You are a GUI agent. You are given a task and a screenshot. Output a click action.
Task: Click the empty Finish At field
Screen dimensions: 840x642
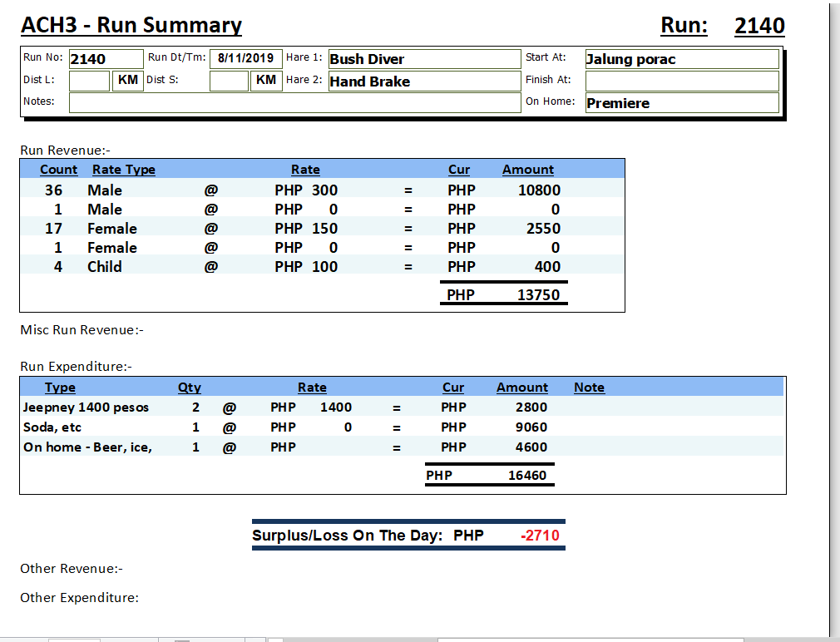681,81
